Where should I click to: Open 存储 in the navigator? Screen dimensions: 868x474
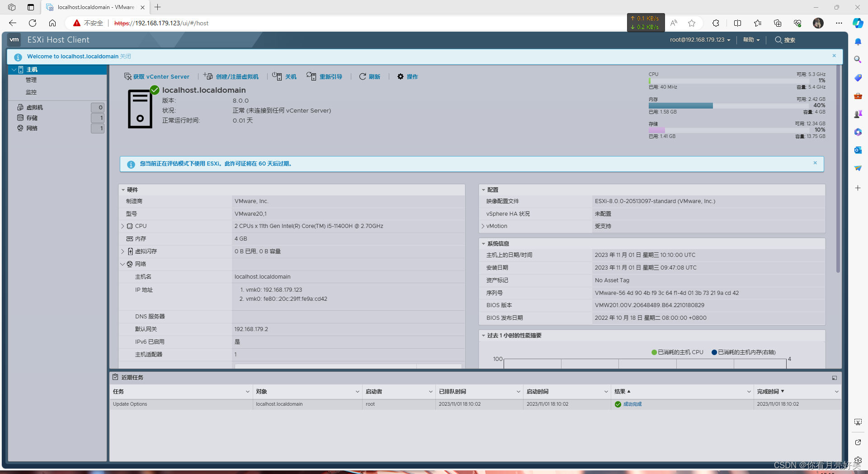click(32, 118)
